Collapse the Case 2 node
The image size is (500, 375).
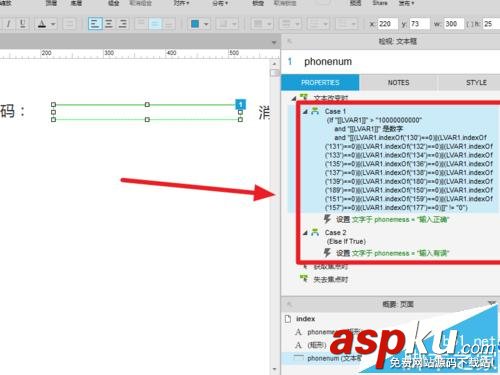(x=305, y=233)
